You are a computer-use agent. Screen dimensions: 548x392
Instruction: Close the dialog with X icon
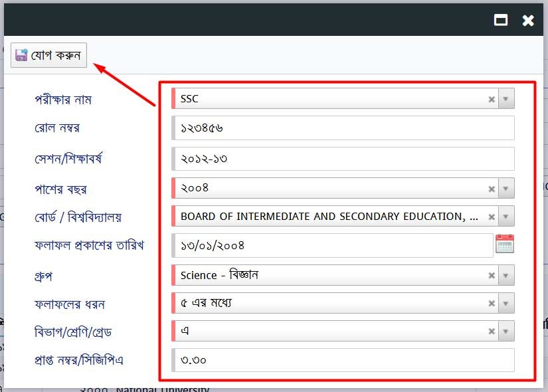(528, 20)
